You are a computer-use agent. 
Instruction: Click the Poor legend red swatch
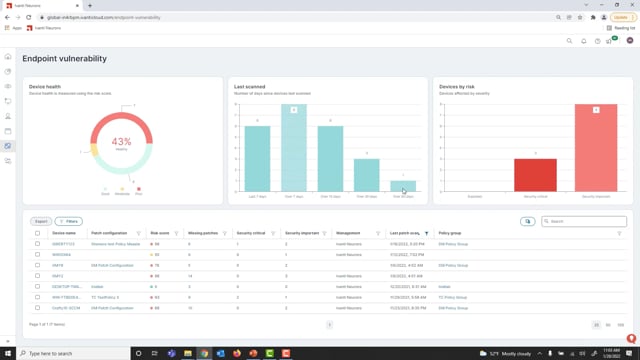click(x=139, y=189)
